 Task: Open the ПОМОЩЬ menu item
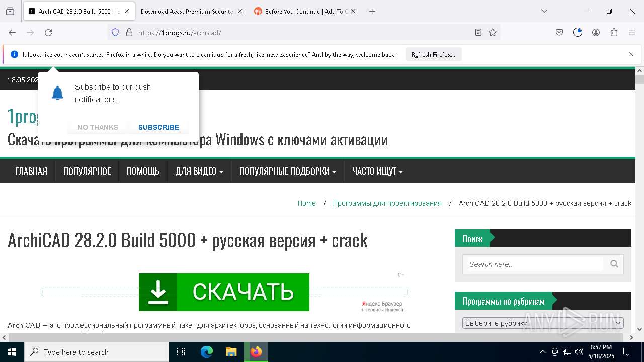[x=143, y=171]
